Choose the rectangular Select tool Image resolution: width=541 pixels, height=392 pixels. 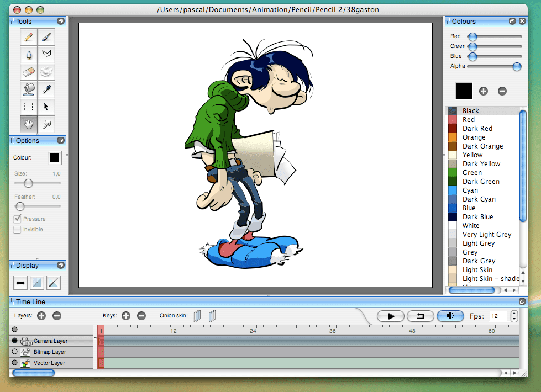tap(29, 107)
